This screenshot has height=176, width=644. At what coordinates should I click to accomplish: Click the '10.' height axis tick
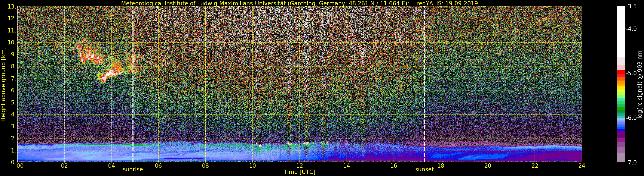[12, 43]
